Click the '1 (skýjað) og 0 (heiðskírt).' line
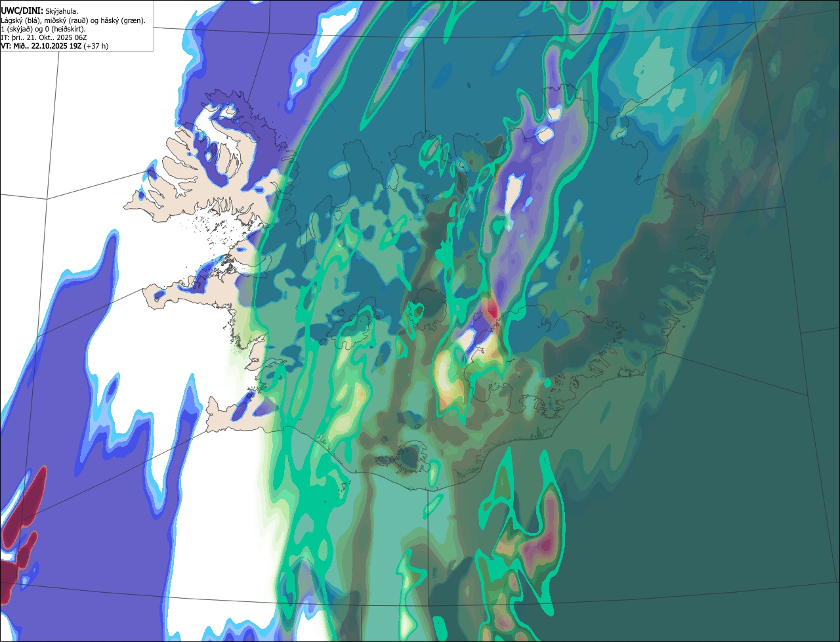 [43, 29]
